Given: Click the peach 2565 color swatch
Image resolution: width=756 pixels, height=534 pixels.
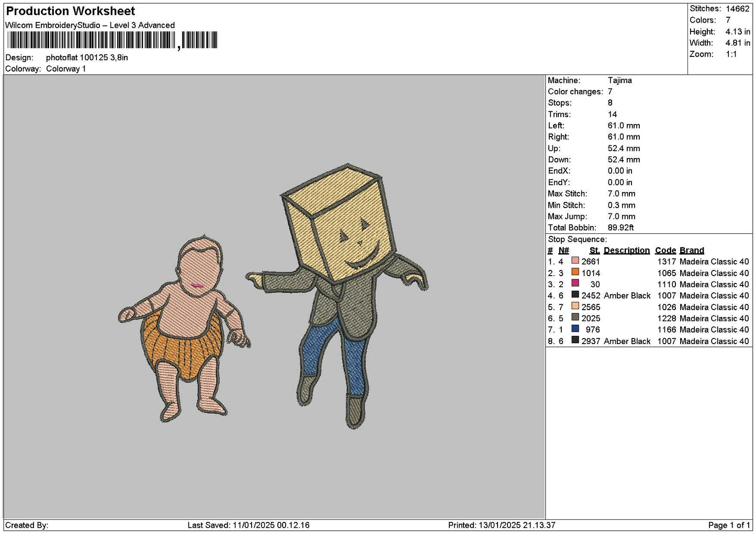Looking at the screenshot, I should click(575, 306).
